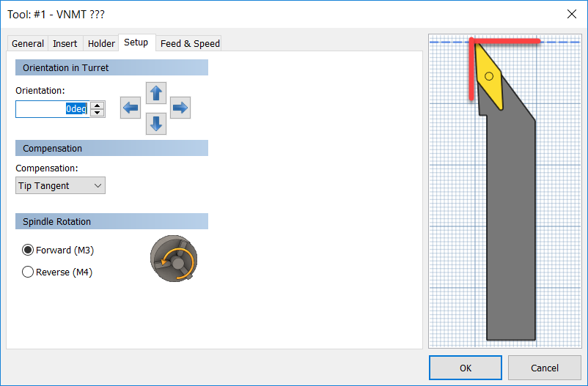Switch to the General tab
This screenshot has width=588, height=386.
pos(28,43)
